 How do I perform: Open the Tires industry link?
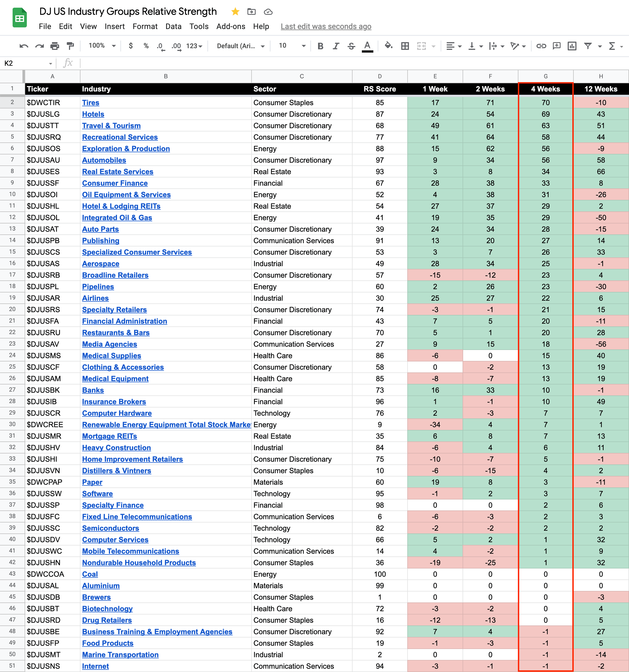(x=91, y=103)
